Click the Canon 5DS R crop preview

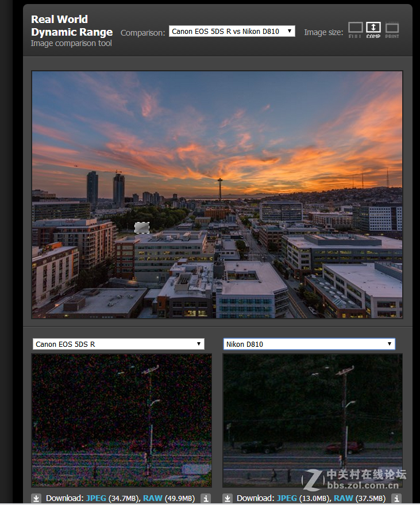[121, 420]
